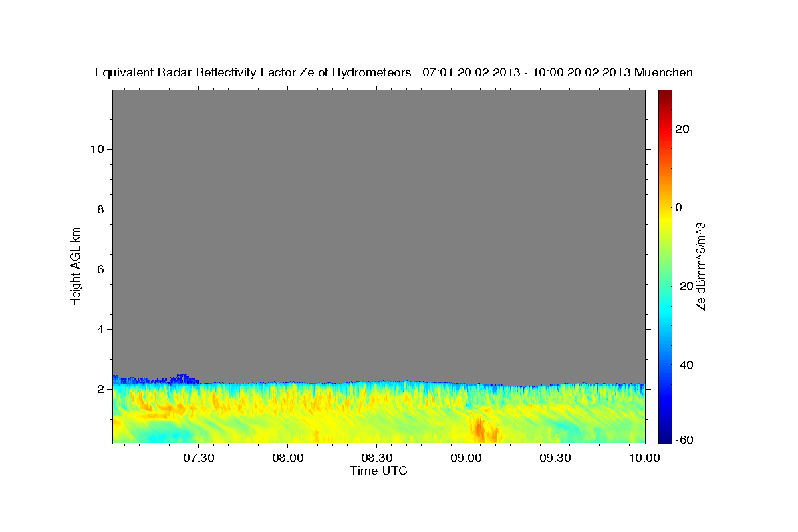Click the '10:00' time axis label

click(644, 458)
